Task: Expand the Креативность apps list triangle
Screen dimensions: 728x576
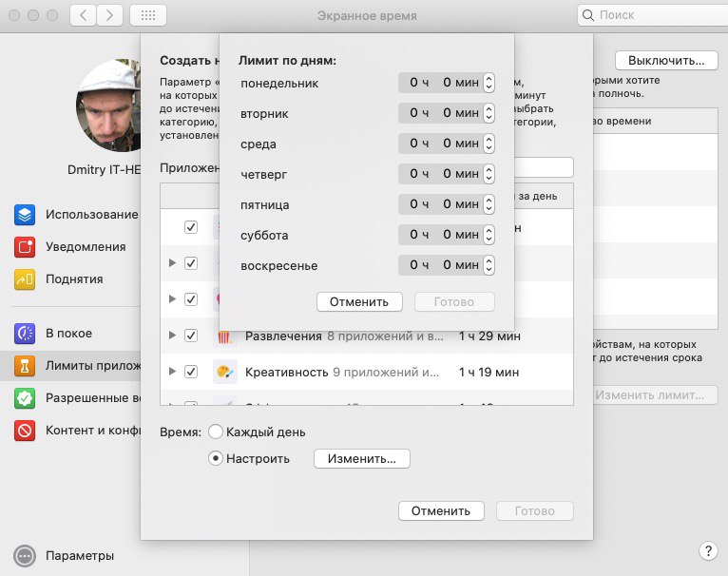Action: pyautogui.click(x=172, y=372)
